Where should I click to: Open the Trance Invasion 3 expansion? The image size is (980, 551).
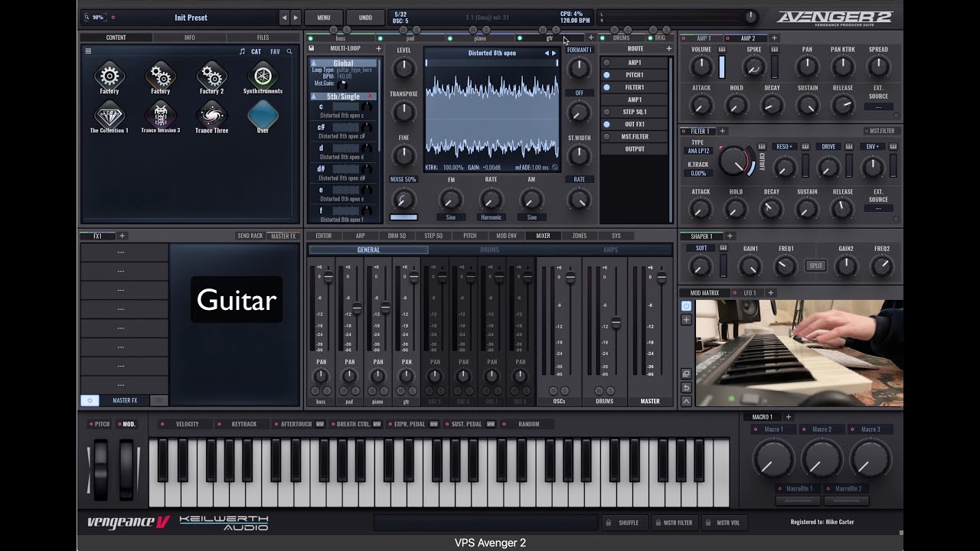click(x=160, y=117)
